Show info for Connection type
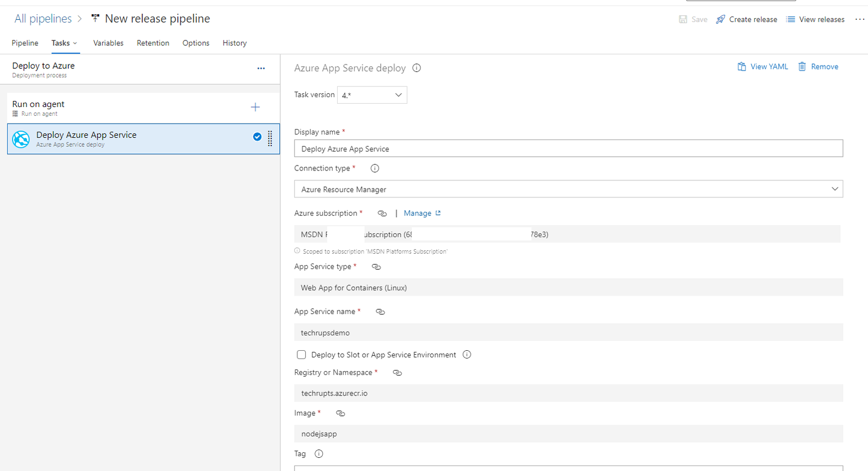The image size is (868, 471). click(375, 168)
